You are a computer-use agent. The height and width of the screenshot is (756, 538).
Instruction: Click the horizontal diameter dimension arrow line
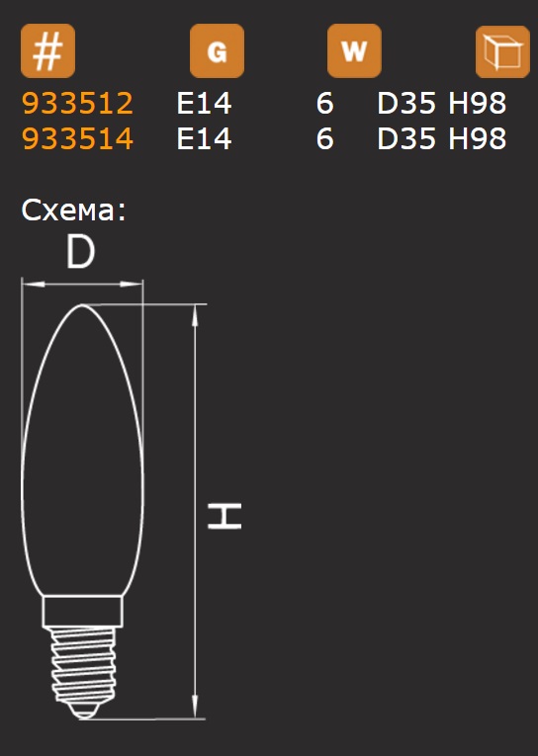82,285
